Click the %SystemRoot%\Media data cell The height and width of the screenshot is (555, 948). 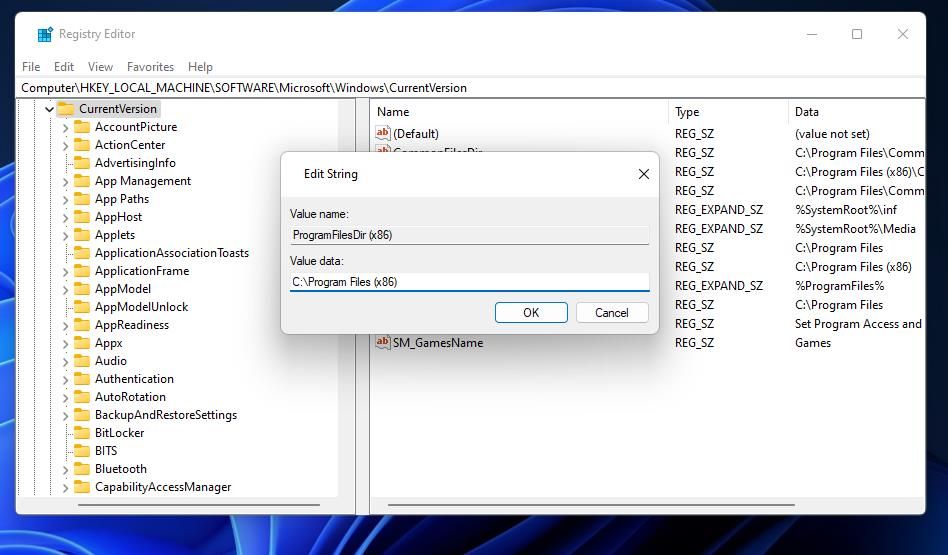pyautogui.click(x=855, y=229)
